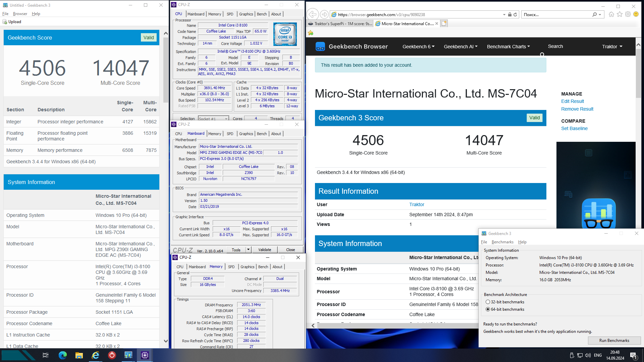Open Microsoft Edge from the taskbar
This screenshot has width=644, height=362.
[62, 355]
